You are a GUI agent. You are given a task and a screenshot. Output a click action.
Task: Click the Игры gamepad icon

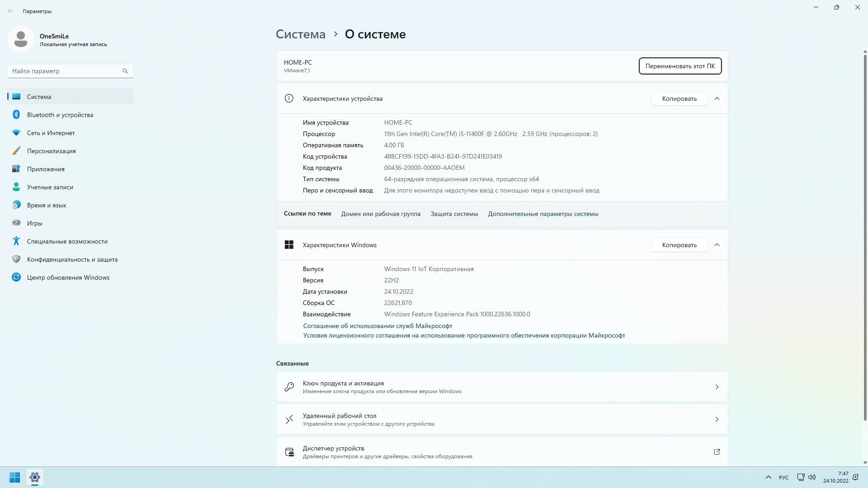click(x=16, y=223)
